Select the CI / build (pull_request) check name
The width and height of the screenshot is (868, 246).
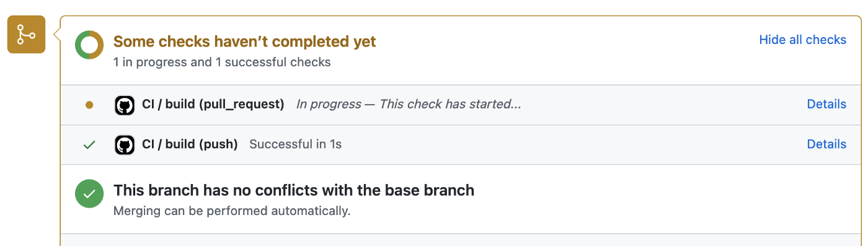tap(213, 104)
